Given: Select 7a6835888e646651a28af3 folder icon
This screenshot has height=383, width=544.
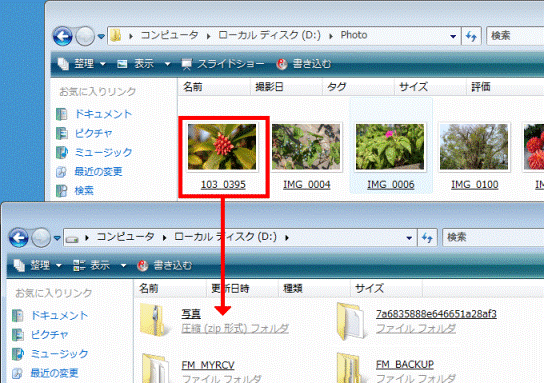Looking at the screenshot, I should pos(351,321).
